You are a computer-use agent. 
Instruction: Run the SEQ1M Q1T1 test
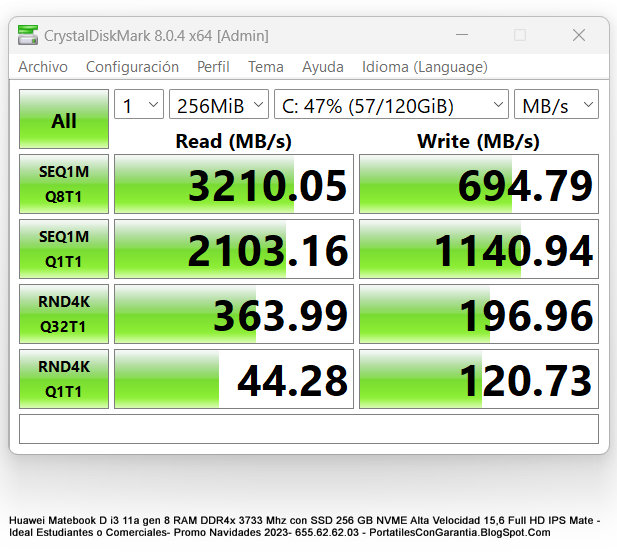point(64,249)
